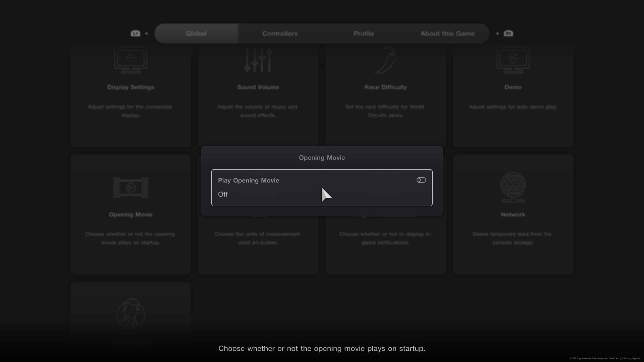Image resolution: width=644 pixels, height=362 pixels.
Task: Toggle the Play Opening Movie switch
Action: click(421, 180)
